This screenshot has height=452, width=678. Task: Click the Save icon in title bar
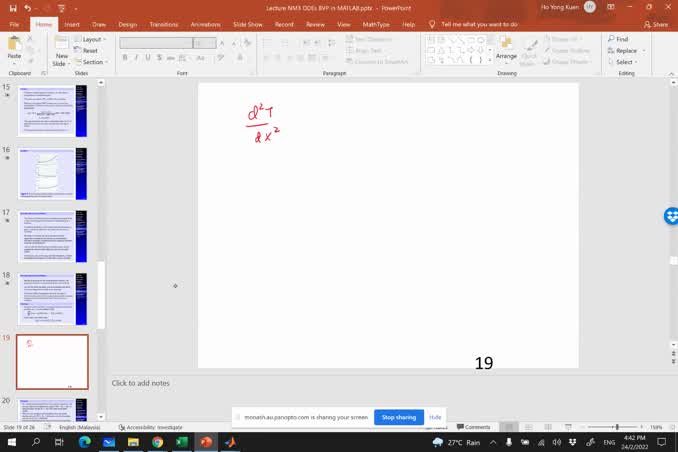[x=13, y=8]
